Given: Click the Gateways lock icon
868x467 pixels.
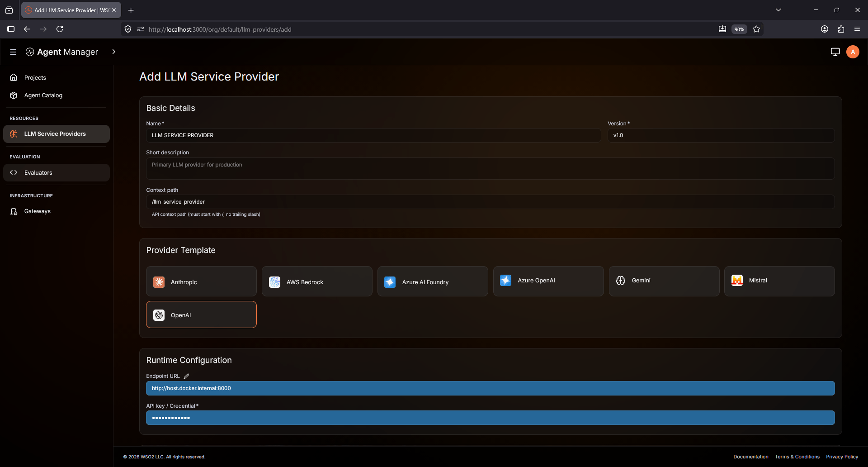Looking at the screenshot, I should (14, 211).
